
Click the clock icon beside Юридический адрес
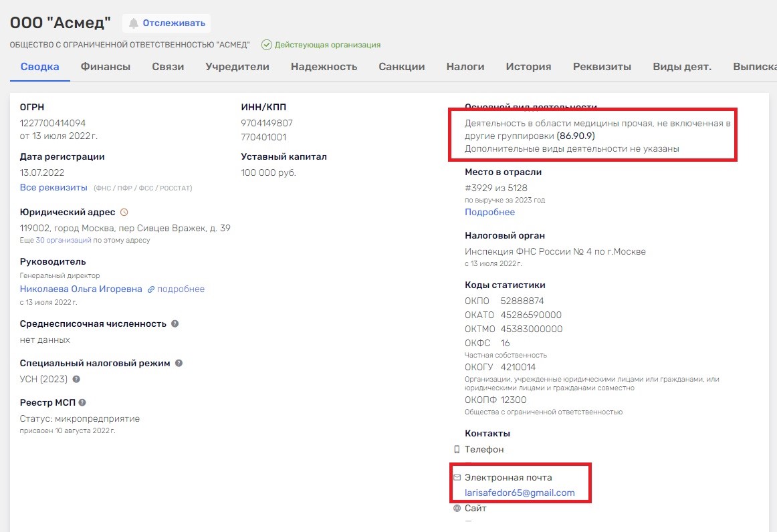pos(124,212)
